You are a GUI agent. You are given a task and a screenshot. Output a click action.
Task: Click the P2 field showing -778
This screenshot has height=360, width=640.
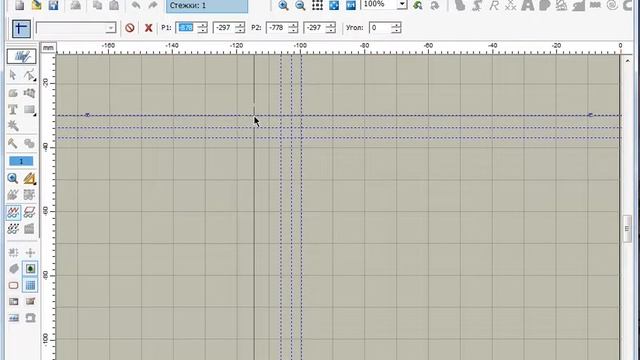(x=277, y=28)
